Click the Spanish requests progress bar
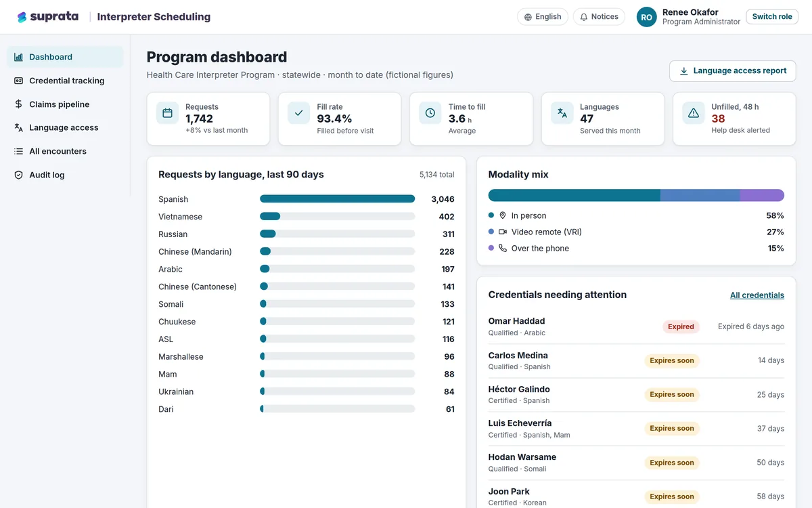Screen dimensions: 812x508 [337, 199]
